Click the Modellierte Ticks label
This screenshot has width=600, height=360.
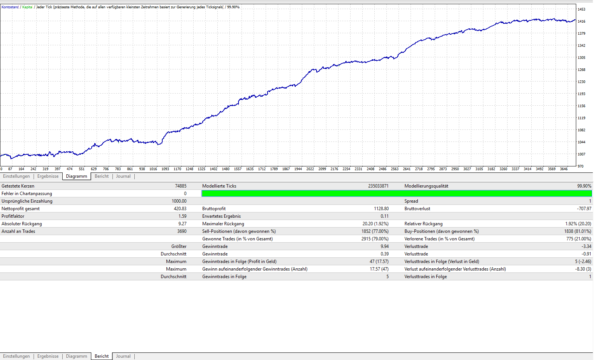(219, 186)
